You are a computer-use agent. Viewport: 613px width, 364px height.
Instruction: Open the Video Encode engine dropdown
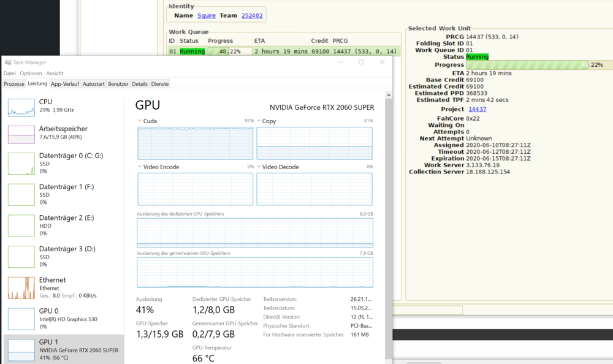tap(140, 167)
